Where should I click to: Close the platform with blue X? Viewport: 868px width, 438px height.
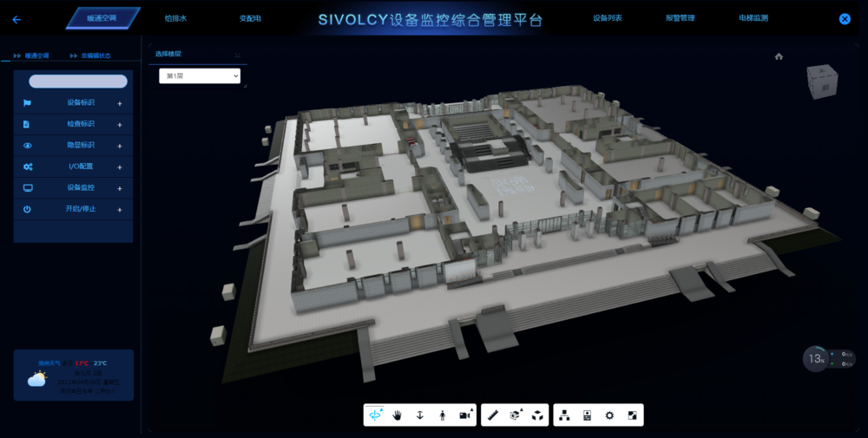pos(845,19)
